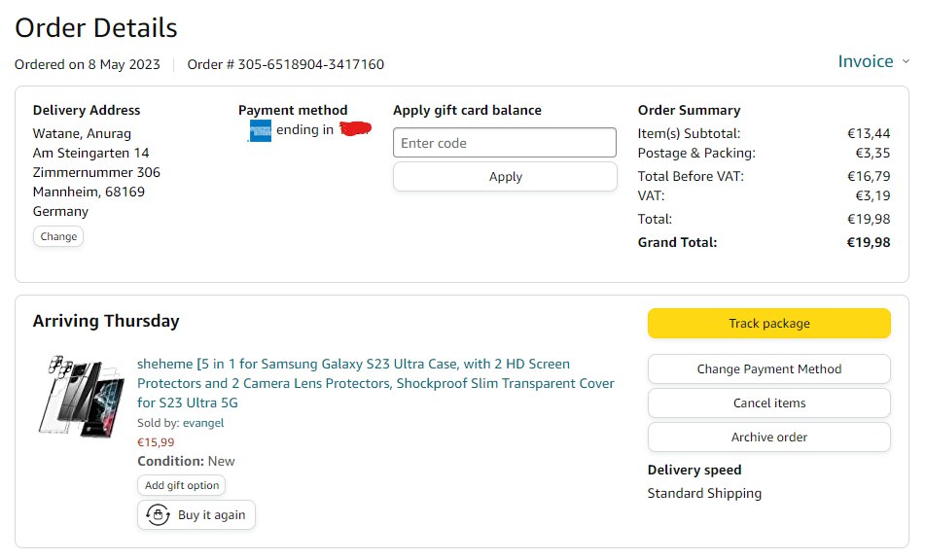Open the sheheme S23 Ultra Case product link
Screen dimensions: 926x560
(375, 383)
